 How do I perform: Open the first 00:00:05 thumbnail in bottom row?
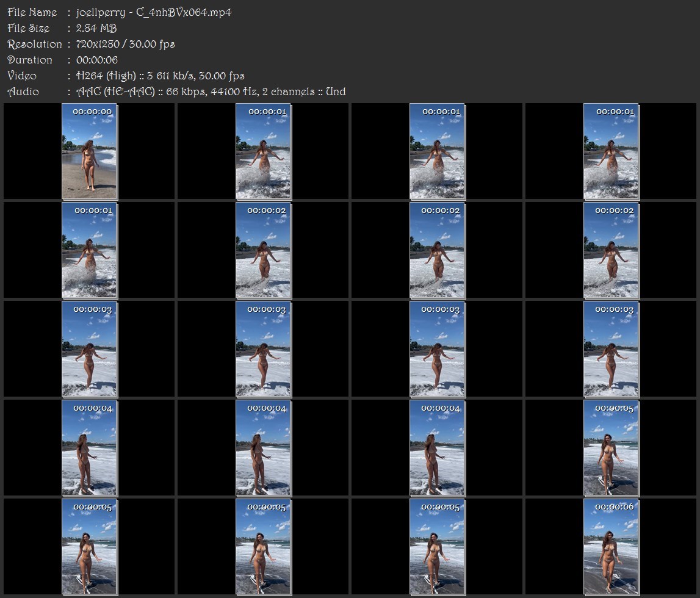(x=89, y=546)
